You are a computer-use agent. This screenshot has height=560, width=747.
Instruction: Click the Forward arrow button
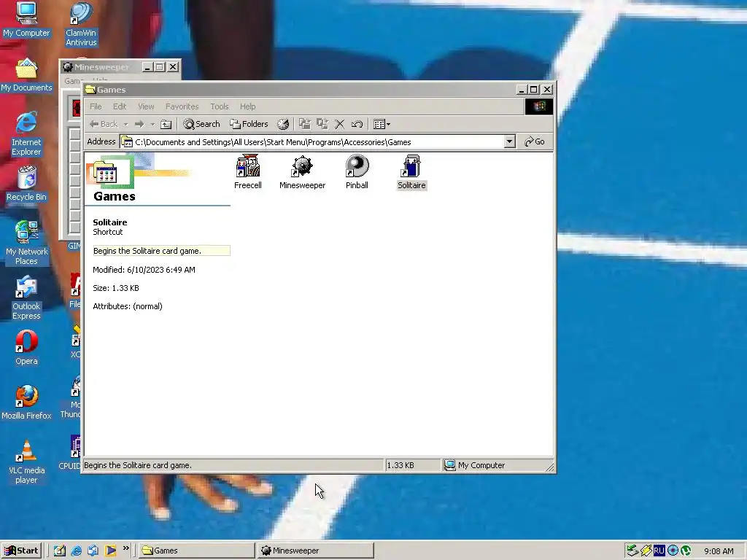[x=139, y=124]
